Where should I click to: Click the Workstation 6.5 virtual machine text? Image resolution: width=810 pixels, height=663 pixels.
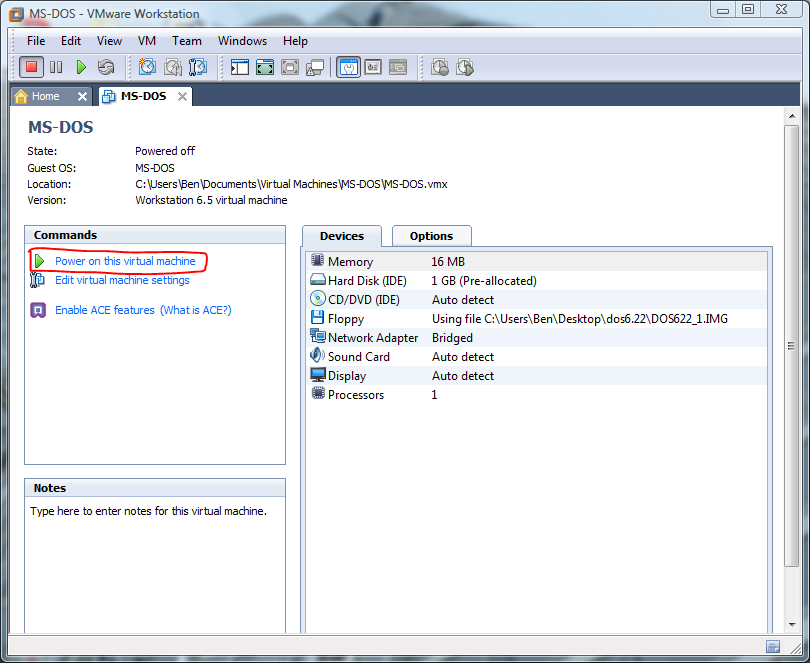point(211,200)
